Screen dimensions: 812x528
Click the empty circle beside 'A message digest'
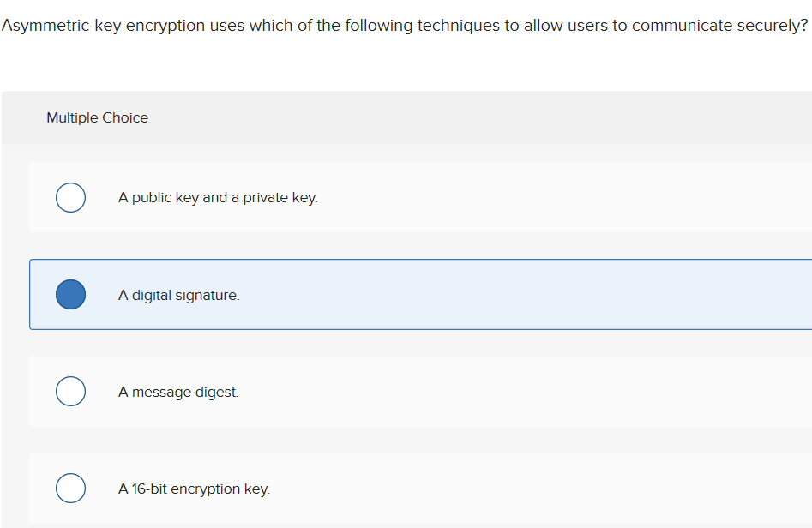point(70,391)
